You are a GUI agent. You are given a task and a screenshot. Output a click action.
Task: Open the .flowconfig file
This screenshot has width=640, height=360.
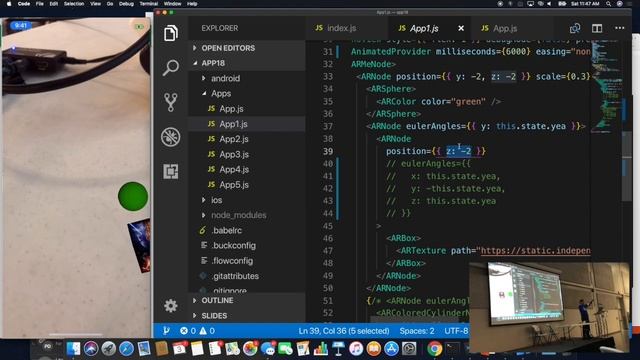pos(247,260)
